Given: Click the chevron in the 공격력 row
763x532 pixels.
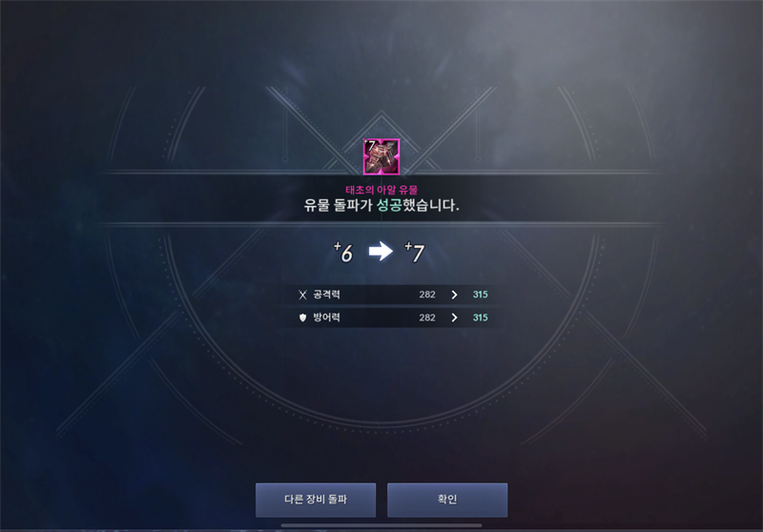Looking at the screenshot, I should coord(454,295).
